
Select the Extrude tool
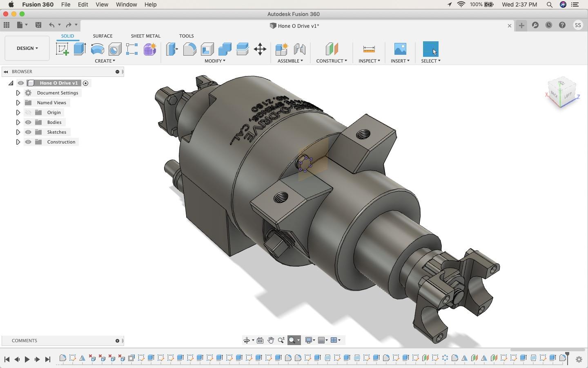(80, 49)
